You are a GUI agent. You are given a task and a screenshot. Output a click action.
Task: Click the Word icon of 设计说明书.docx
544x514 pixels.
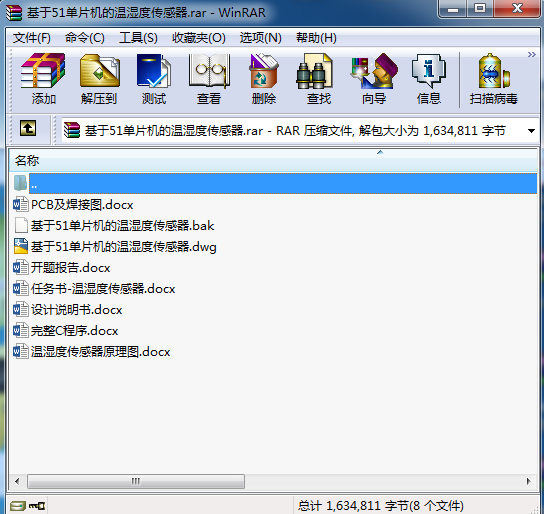pyautogui.click(x=20, y=309)
